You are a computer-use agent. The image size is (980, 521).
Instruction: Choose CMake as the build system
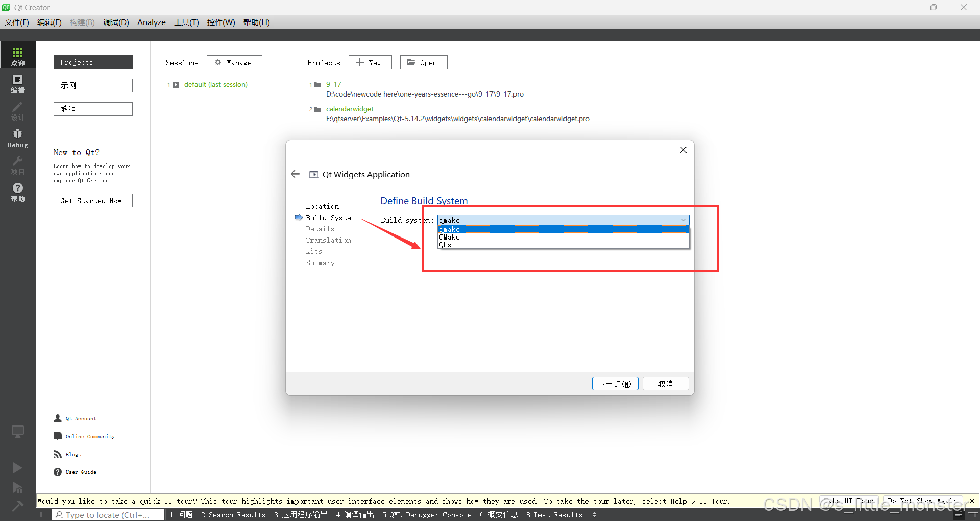coord(563,237)
